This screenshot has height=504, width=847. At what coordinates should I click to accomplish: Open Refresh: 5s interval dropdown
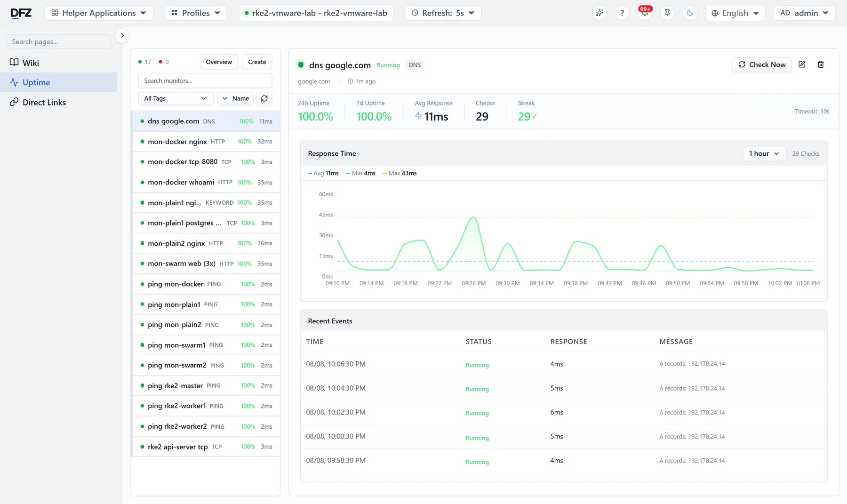tap(443, 13)
